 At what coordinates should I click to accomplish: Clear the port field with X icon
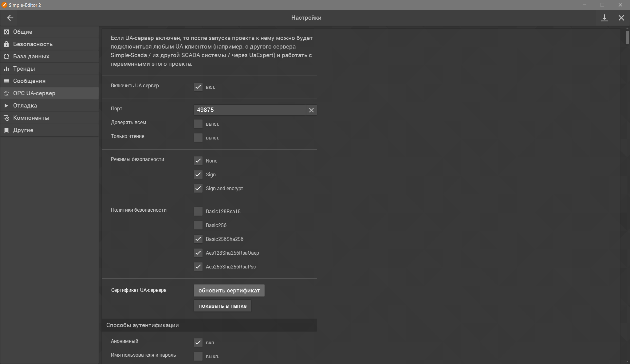click(x=311, y=110)
